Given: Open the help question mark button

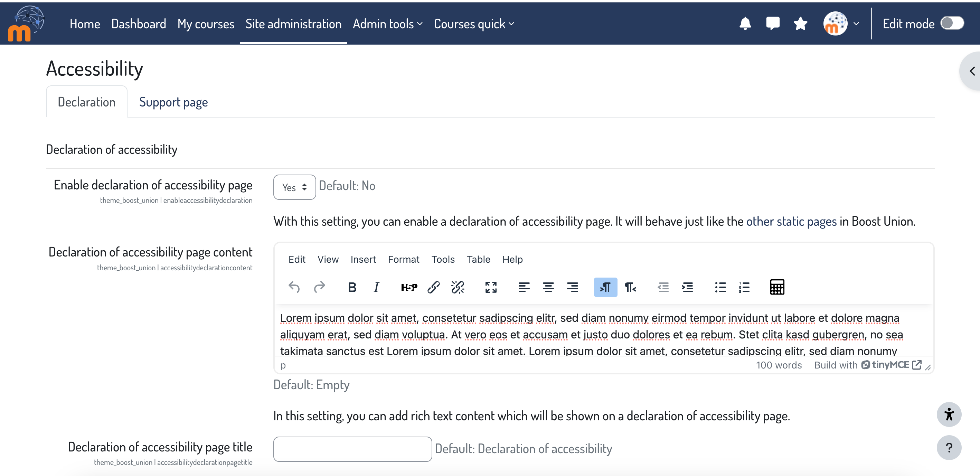Looking at the screenshot, I should pyautogui.click(x=949, y=447).
